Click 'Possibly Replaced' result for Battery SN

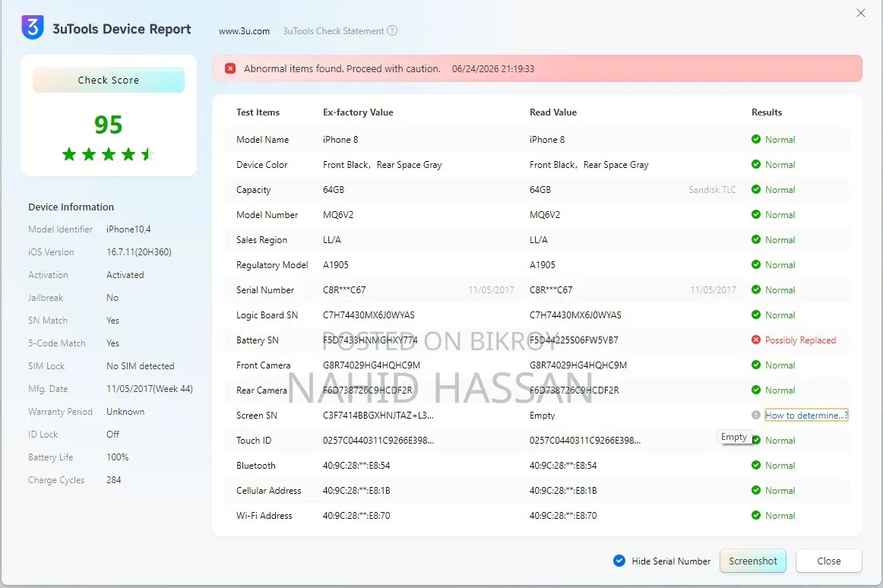point(800,340)
